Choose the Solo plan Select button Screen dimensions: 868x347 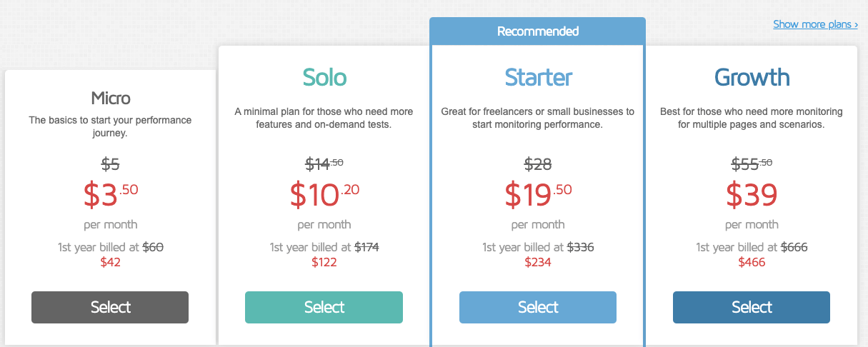click(324, 307)
